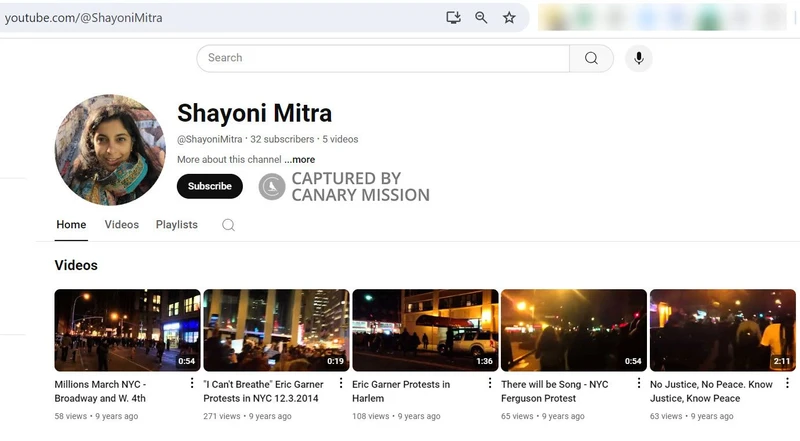800x441 pixels.
Task: Open options for Eric Garner Protests in Harlem
Action: pyautogui.click(x=490, y=383)
